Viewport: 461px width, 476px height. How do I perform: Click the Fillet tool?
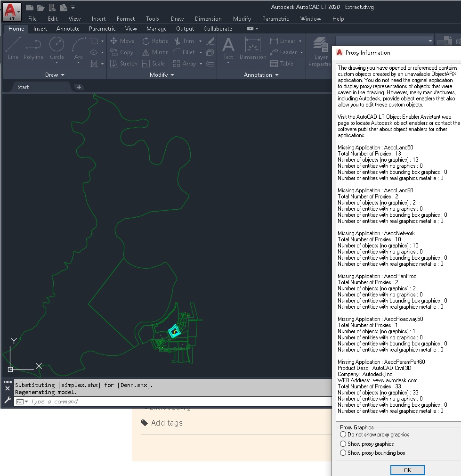(x=184, y=52)
